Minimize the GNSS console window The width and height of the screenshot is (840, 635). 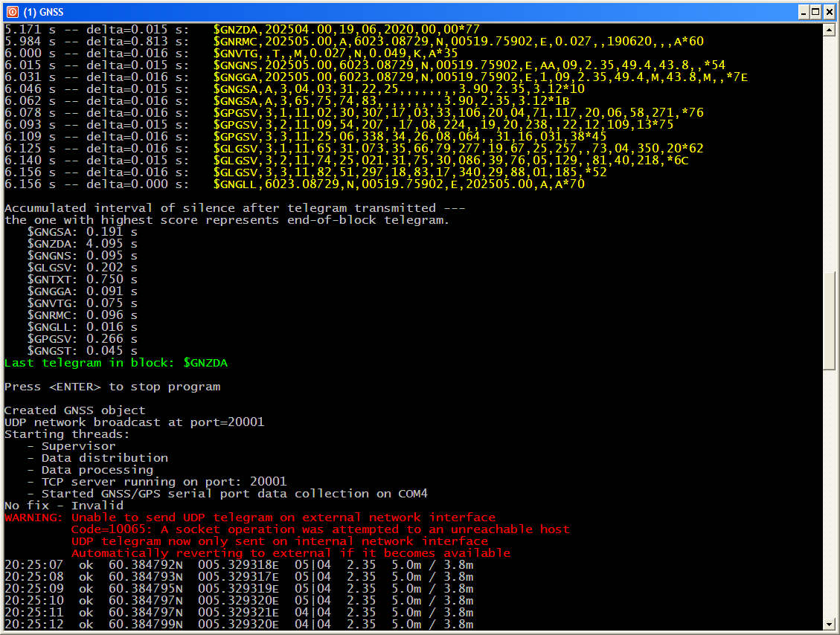pos(804,12)
